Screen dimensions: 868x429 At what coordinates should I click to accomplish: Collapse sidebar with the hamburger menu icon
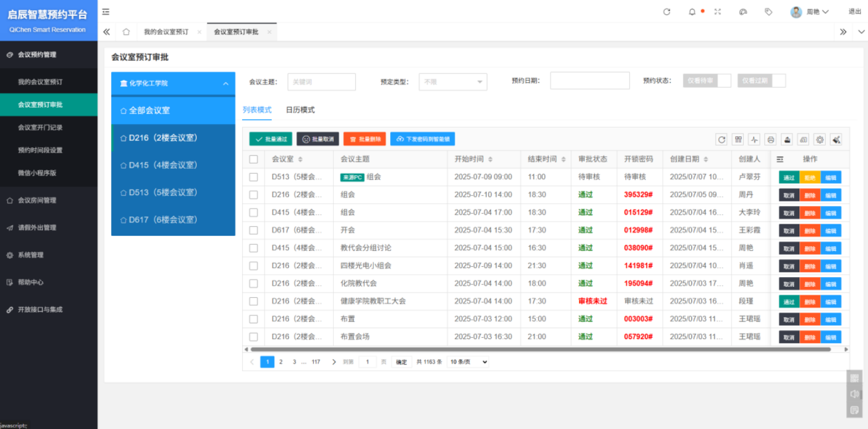click(106, 12)
